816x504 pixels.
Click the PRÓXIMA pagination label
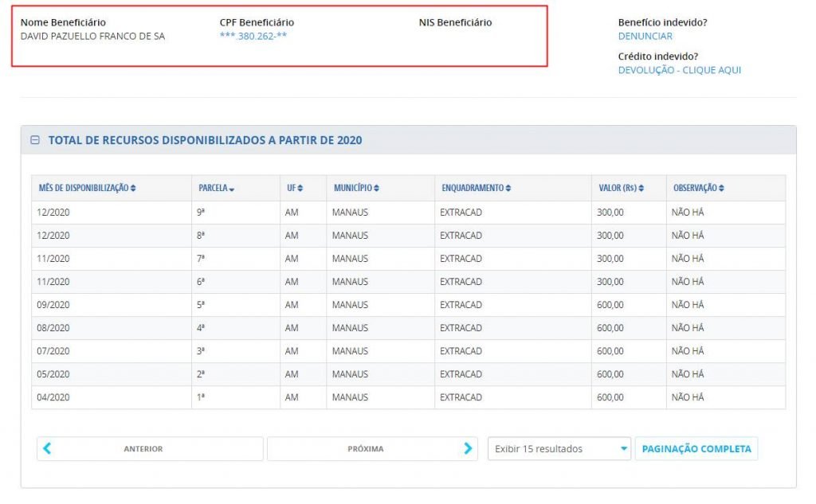366,448
